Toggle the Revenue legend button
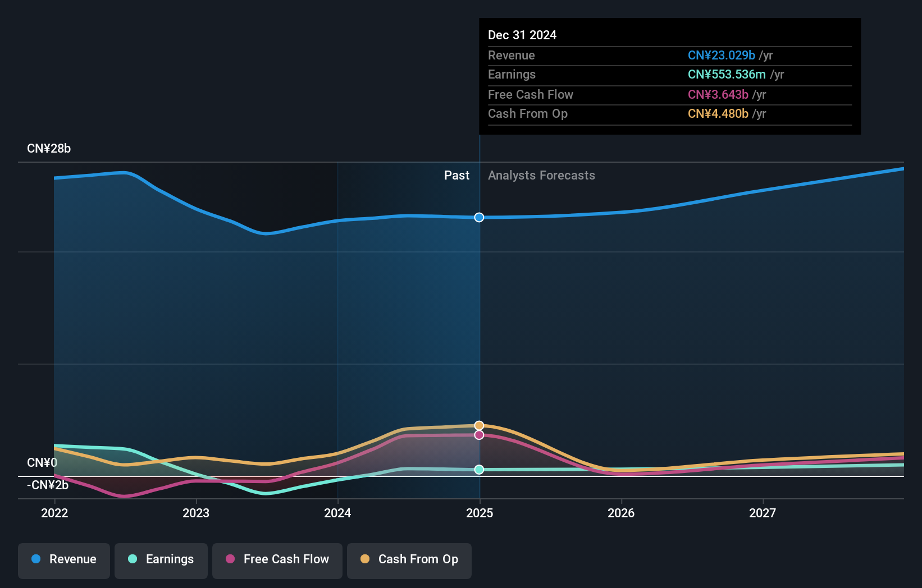 pos(64,561)
